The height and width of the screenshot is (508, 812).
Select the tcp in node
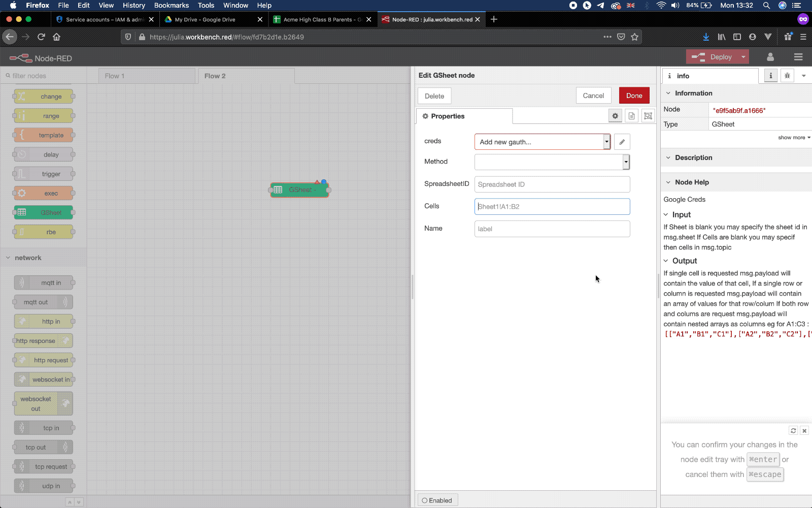(x=44, y=428)
